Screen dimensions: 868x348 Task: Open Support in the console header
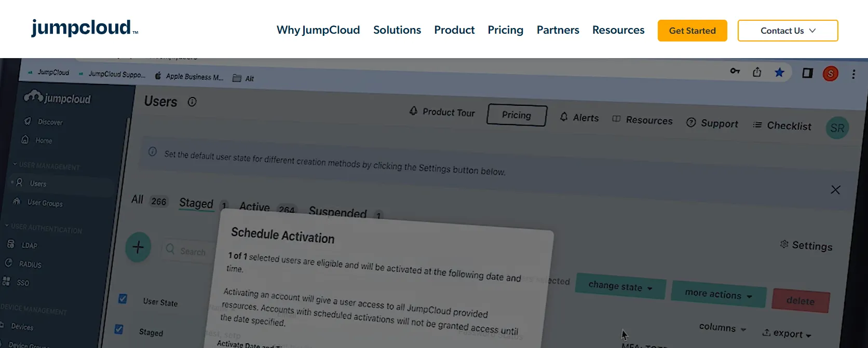point(712,123)
